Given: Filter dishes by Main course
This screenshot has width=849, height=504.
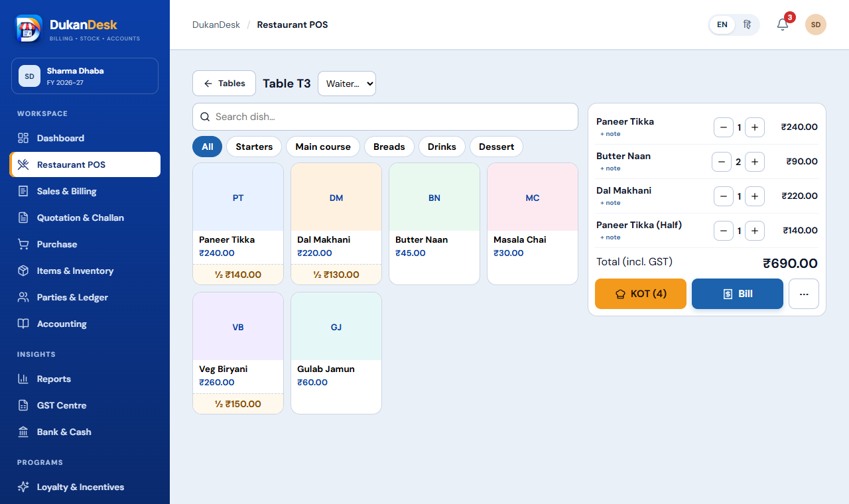Looking at the screenshot, I should pyautogui.click(x=323, y=147).
